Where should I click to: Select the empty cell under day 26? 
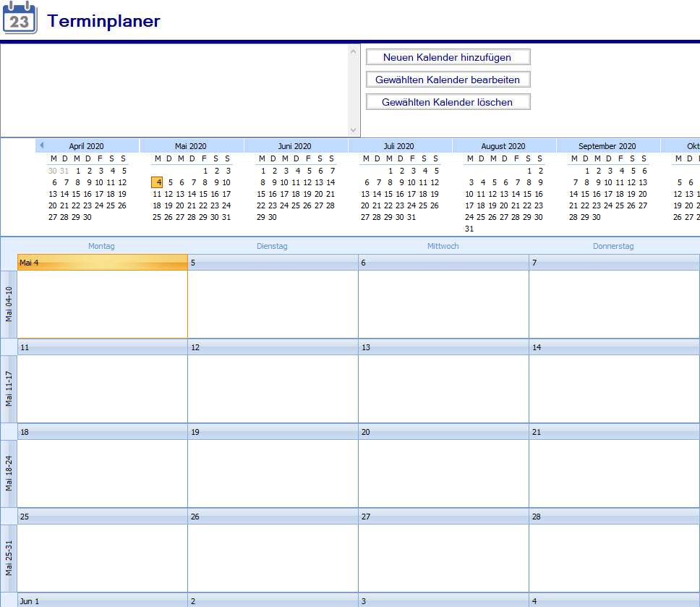[x=273, y=559]
